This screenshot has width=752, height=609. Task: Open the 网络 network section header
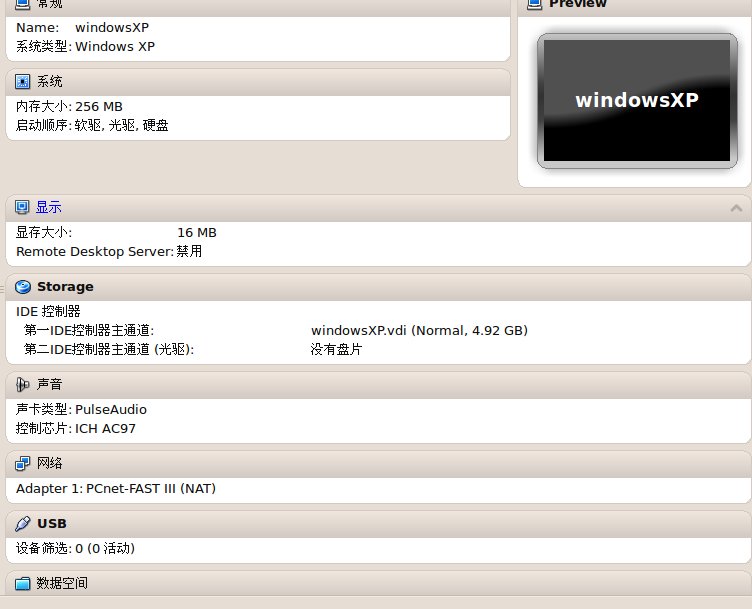[x=49, y=463]
